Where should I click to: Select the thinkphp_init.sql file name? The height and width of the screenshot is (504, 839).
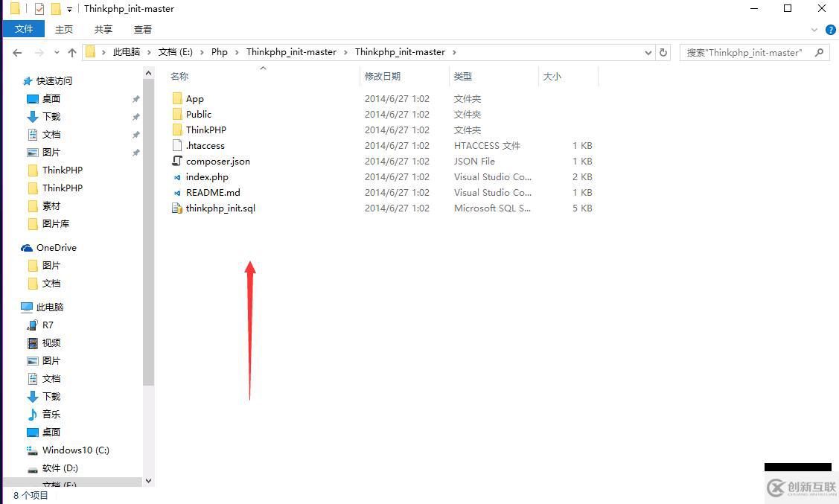[x=220, y=208]
